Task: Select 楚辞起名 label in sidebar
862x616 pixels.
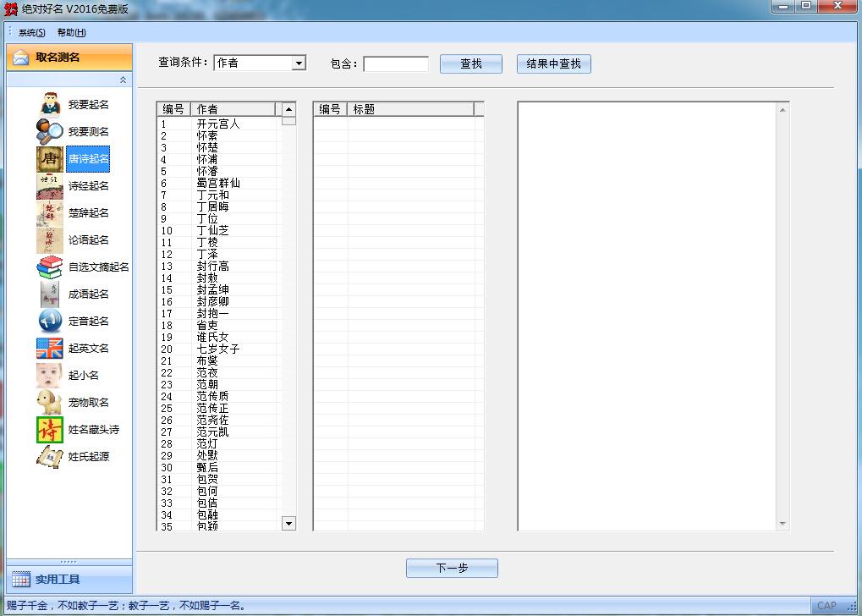Action: [x=89, y=213]
